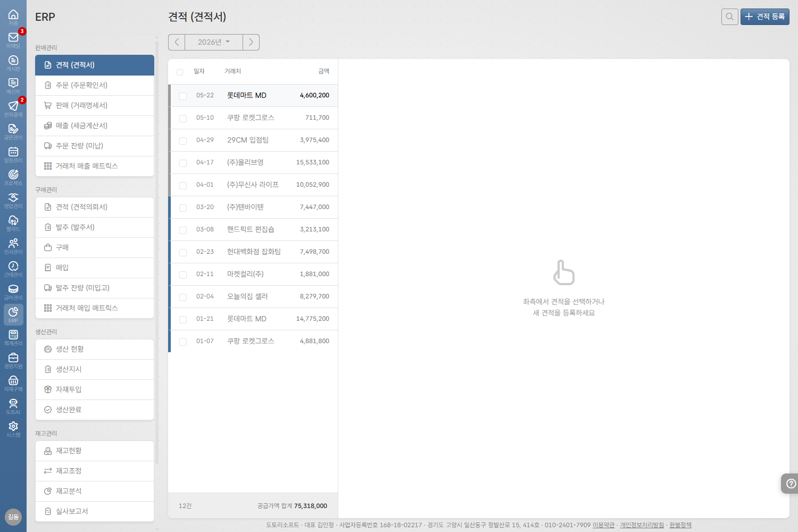798x532 pixels.
Task: Click the search magnifier icon button
Action: coord(730,16)
